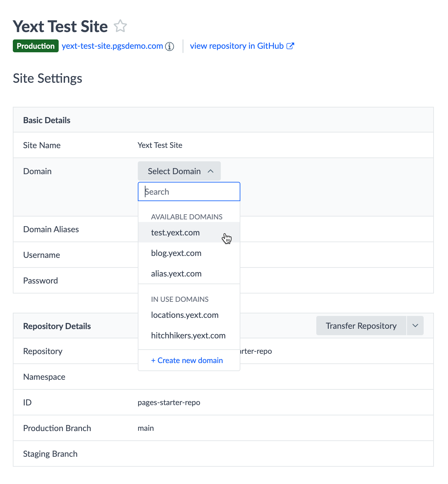Image resolution: width=448 pixels, height=484 pixels.
Task: Click the Staging Branch row label
Action: (x=50, y=454)
